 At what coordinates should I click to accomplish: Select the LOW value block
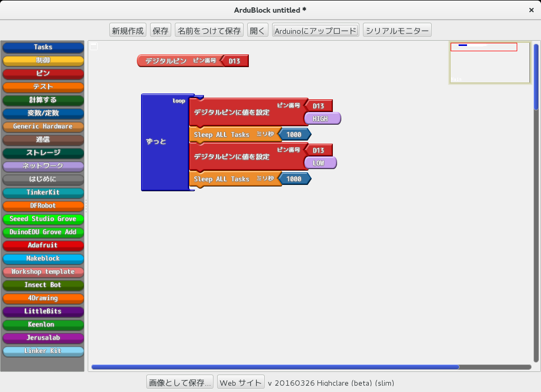[x=320, y=163]
